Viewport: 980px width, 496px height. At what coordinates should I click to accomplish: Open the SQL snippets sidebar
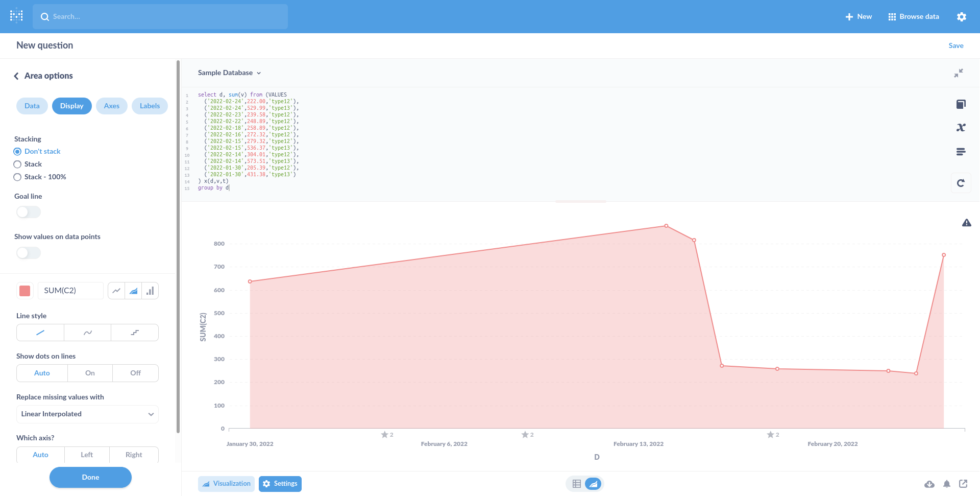pos(961,151)
